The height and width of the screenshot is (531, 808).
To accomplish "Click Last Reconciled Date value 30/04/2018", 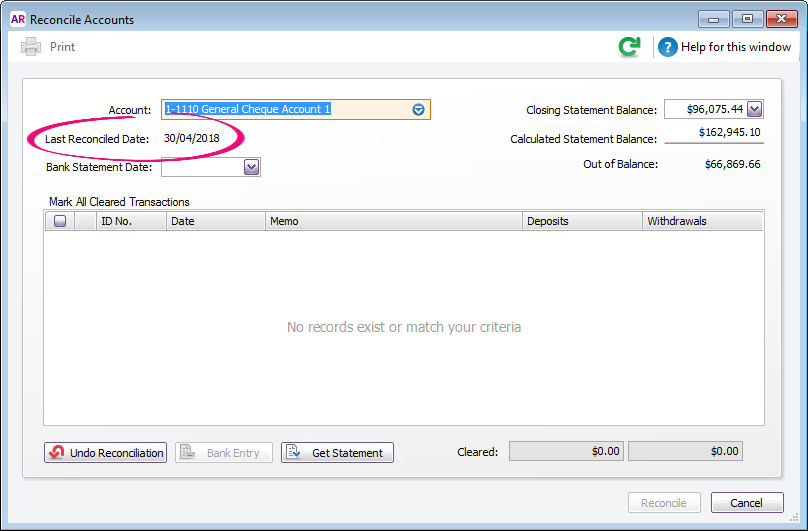I will coord(192,138).
